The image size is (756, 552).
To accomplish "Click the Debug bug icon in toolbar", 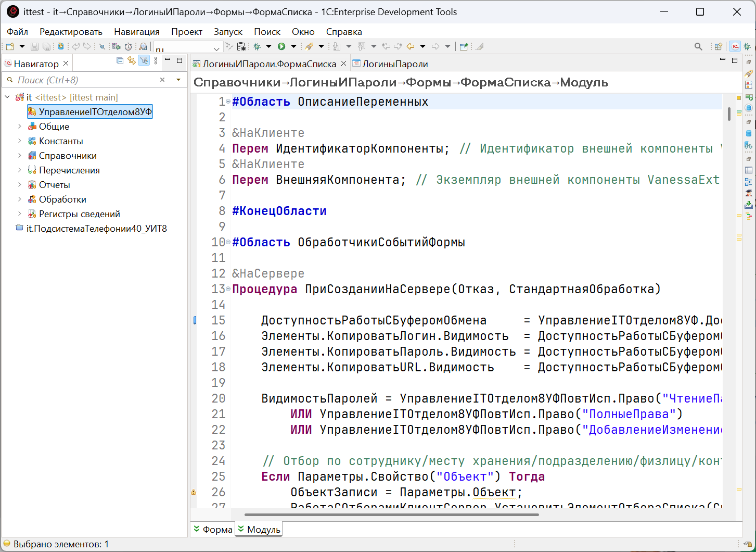I will [x=257, y=46].
